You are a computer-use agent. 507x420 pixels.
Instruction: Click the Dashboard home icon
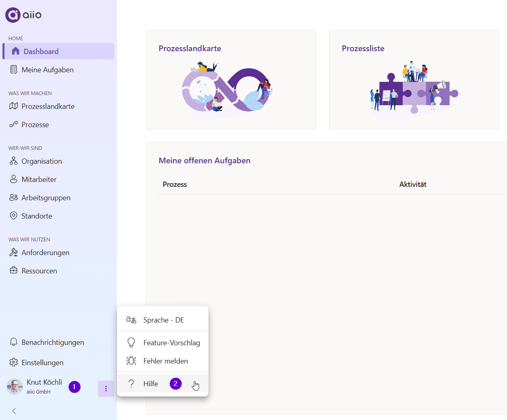[15, 51]
